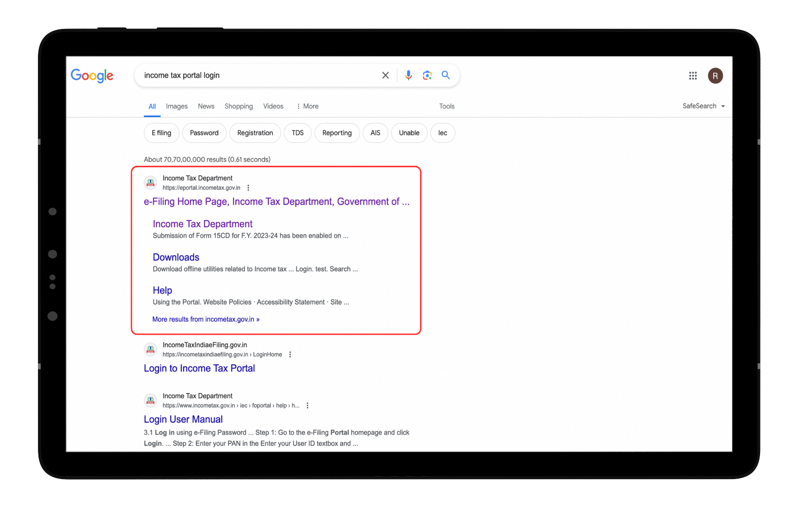Open options menu beside eportal.incometax.gov.in URL

248,188
